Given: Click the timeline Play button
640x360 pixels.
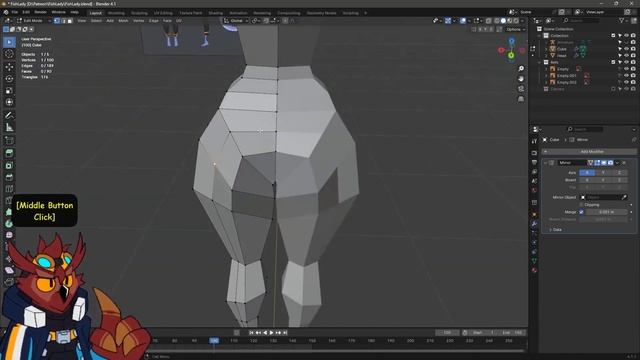Looking at the screenshot, I should click(x=271, y=333).
